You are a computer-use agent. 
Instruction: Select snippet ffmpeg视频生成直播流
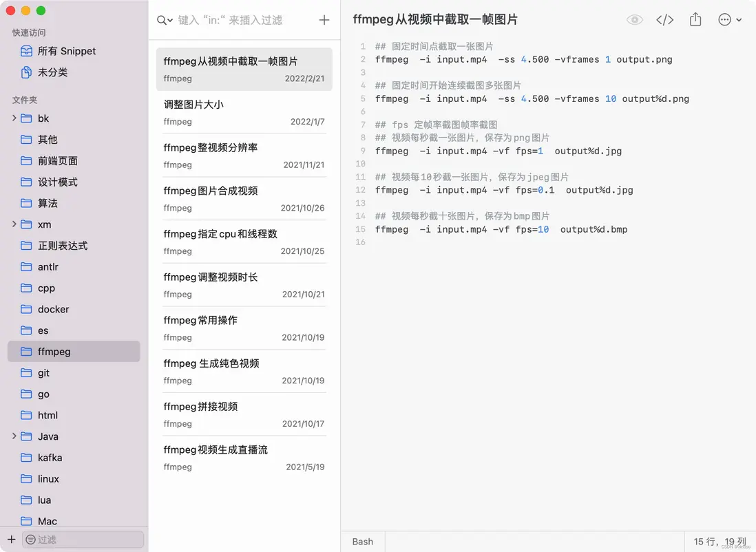click(244, 458)
